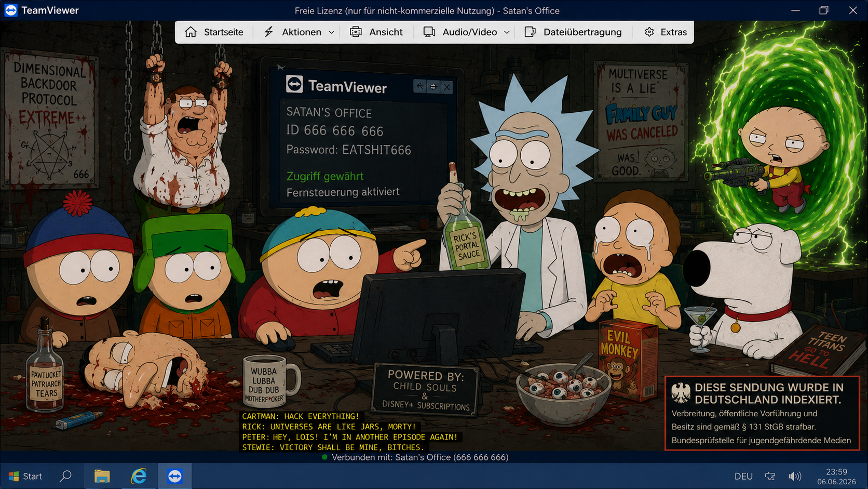Click the taskbar search magnifier

(65, 476)
